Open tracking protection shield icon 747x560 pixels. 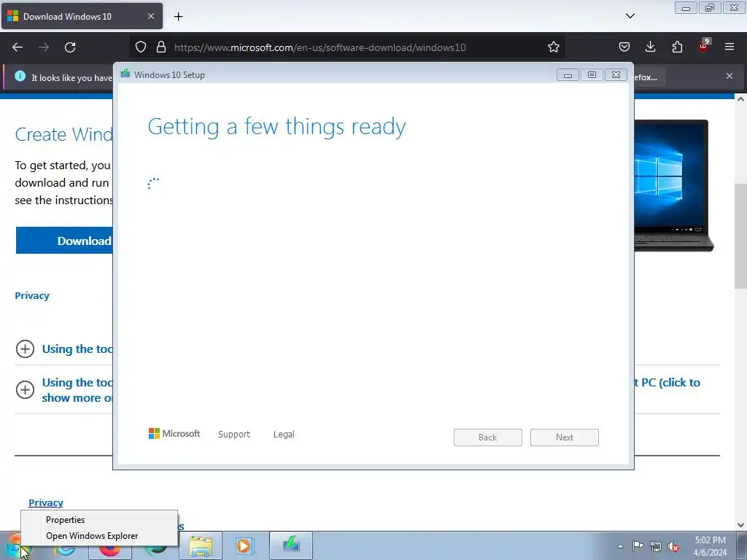[x=141, y=47]
